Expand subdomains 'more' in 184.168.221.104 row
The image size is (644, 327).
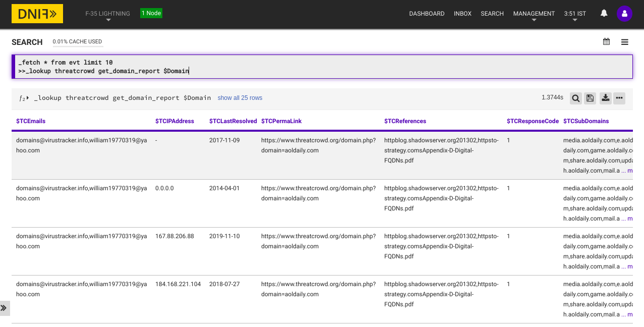point(630,314)
